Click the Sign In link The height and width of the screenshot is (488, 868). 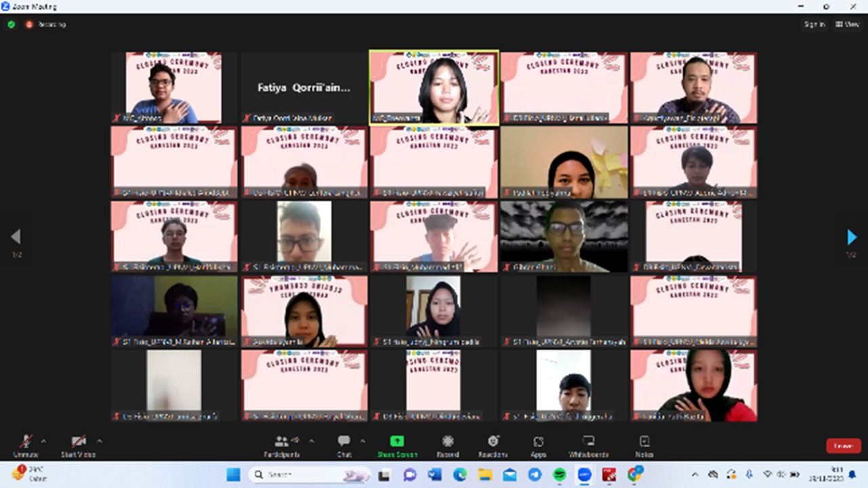coord(814,24)
